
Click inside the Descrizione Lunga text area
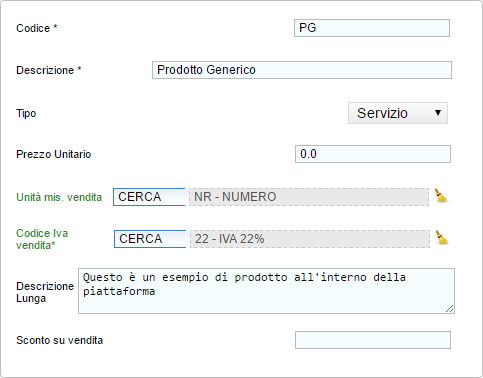pyautogui.click(x=266, y=291)
